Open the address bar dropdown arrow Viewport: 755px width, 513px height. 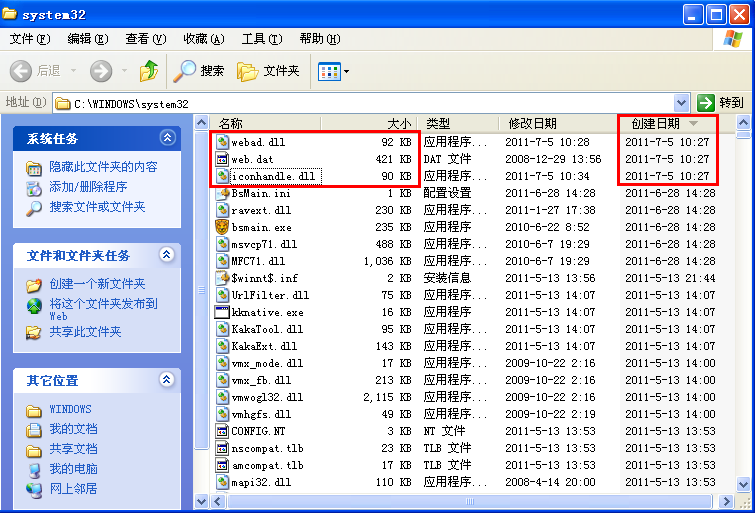pos(682,102)
